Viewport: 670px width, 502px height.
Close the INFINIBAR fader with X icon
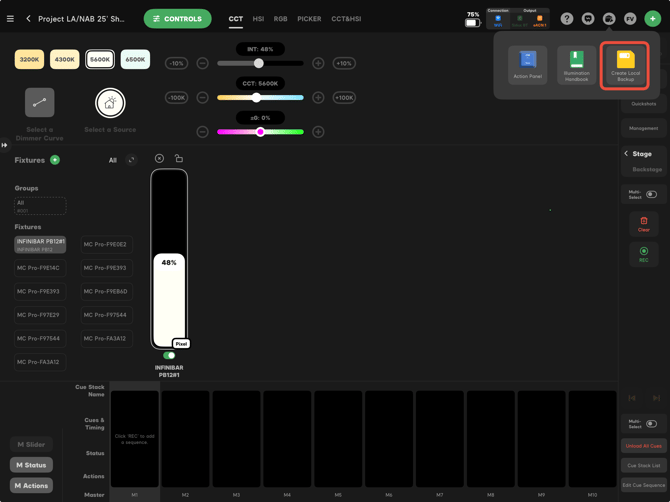[159, 159]
